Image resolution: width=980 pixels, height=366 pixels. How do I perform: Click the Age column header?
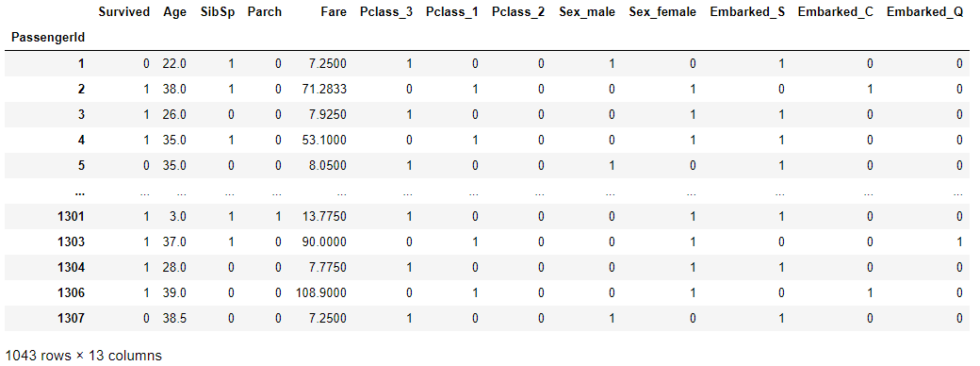coord(174,12)
